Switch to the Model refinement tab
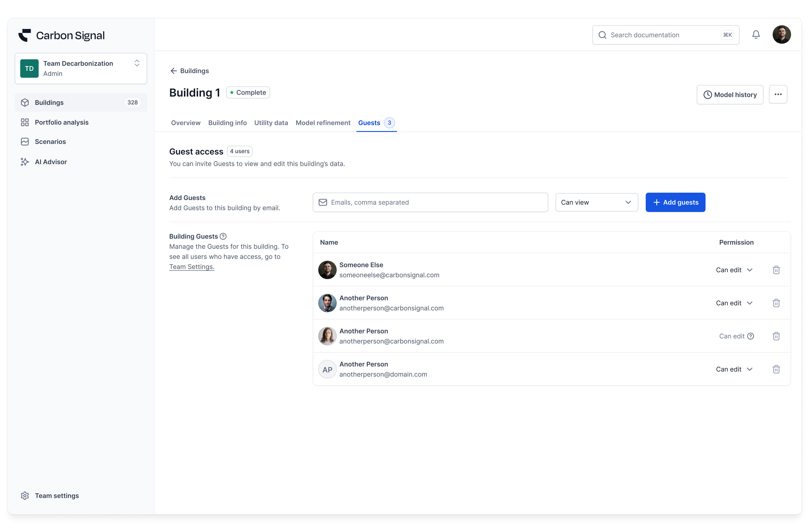The image size is (809, 532). coord(323,123)
